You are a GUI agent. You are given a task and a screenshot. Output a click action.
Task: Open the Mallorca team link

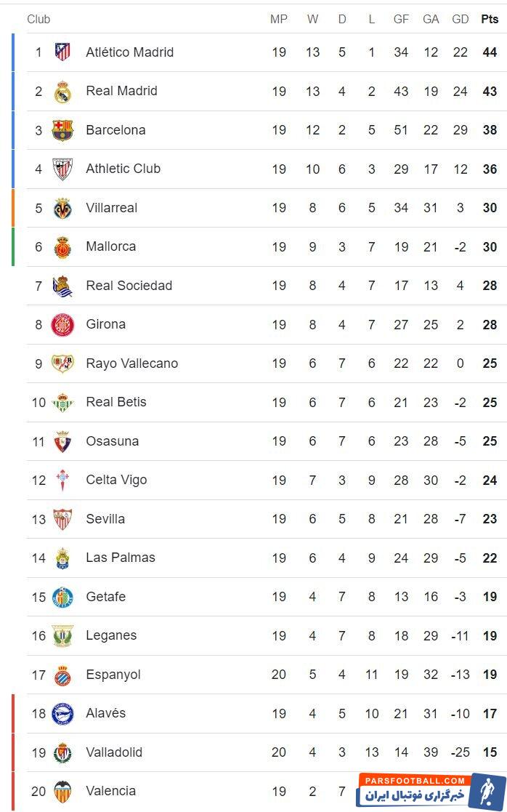coord(110,246)
